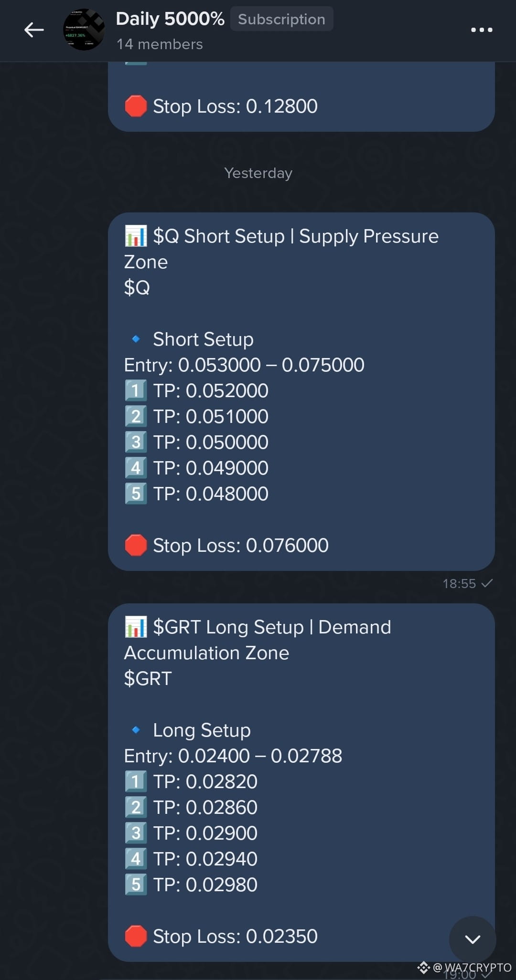Image resolution: width=516 pixels, height=980 pixels.
Task: Tap the back arrow icon
Action: click(x=34, y=30)
